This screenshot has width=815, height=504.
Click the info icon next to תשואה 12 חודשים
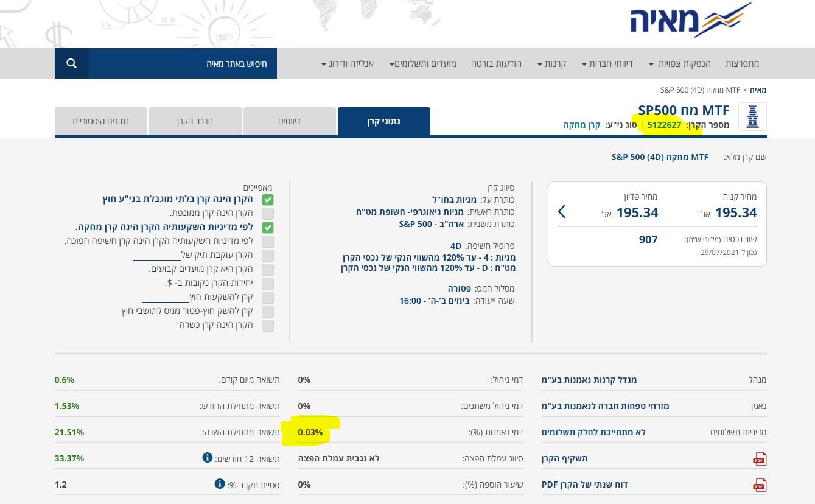click(x=208, y=457)
